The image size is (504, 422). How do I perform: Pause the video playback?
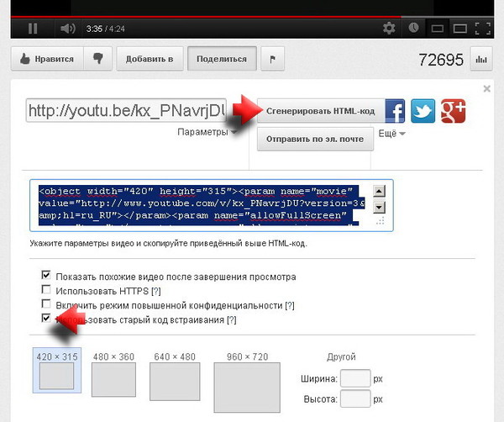[x=33, y=29]
